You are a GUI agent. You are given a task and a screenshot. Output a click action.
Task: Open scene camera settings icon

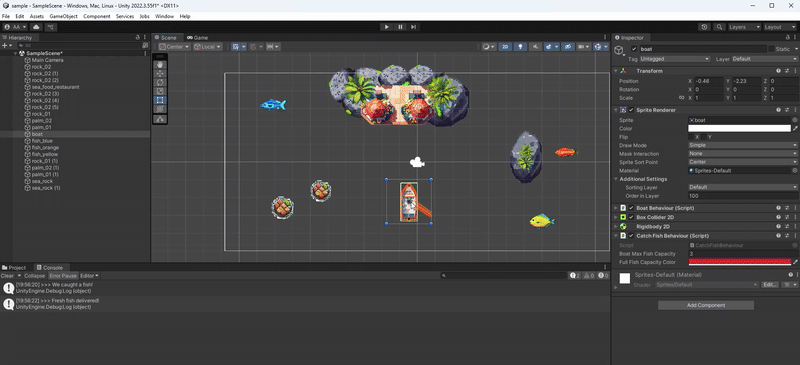pyautogui.click(x=583, y=46)
